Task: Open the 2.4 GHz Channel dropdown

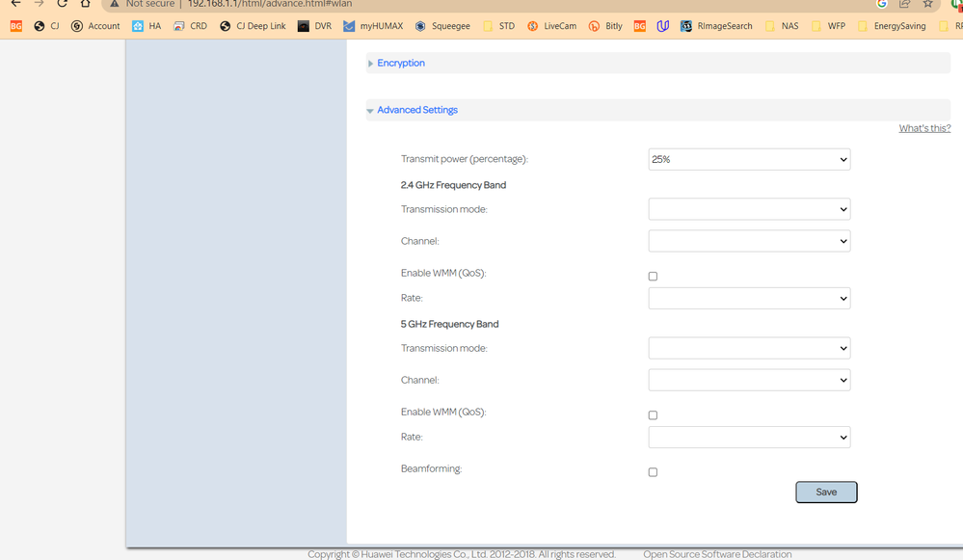Action: coord(749,240)
